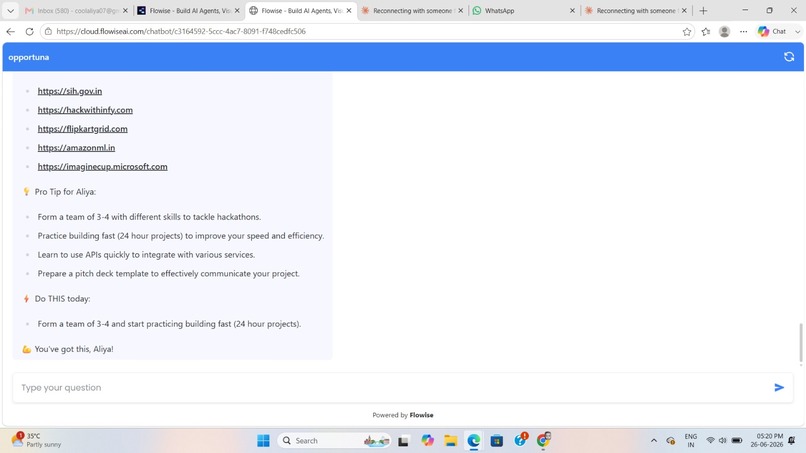806x453 pixels.
Task: Add this page to favorites
Action: (x=687, y=31)
